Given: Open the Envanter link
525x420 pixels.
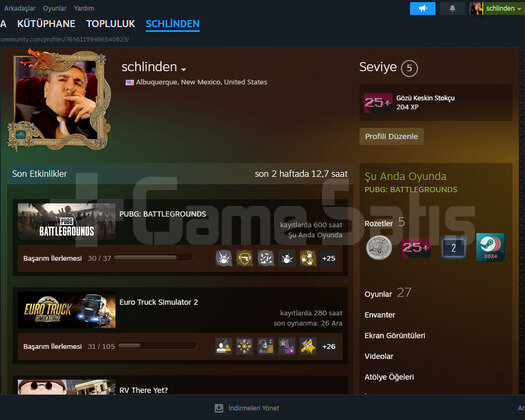Looking at the screenshot, I should tap(380, 315).
